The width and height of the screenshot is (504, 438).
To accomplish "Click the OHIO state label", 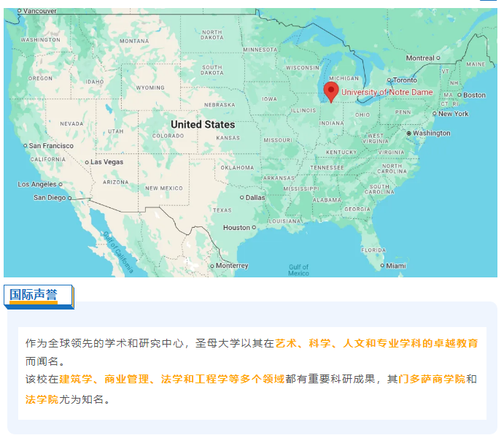I will pyautogui.click(x=363, y=115).
